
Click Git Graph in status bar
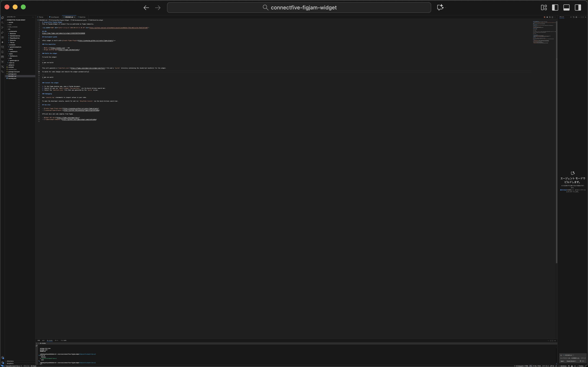(33, 366)
